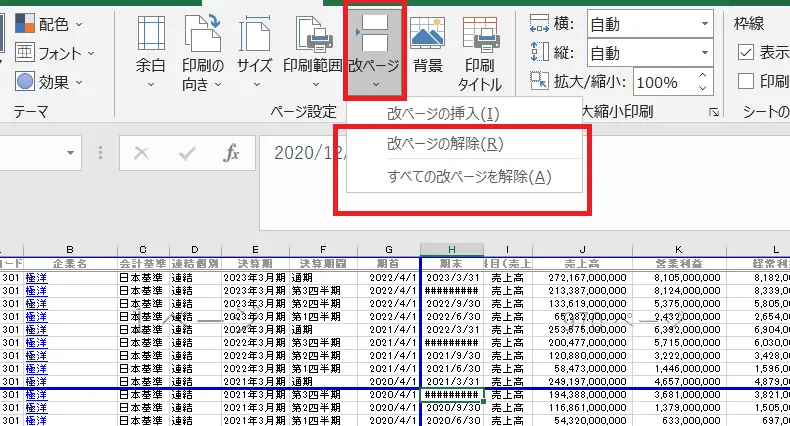Choose 改ページの挿入(I) menu entry
The image size is (790, 426).
coord(442,114)
